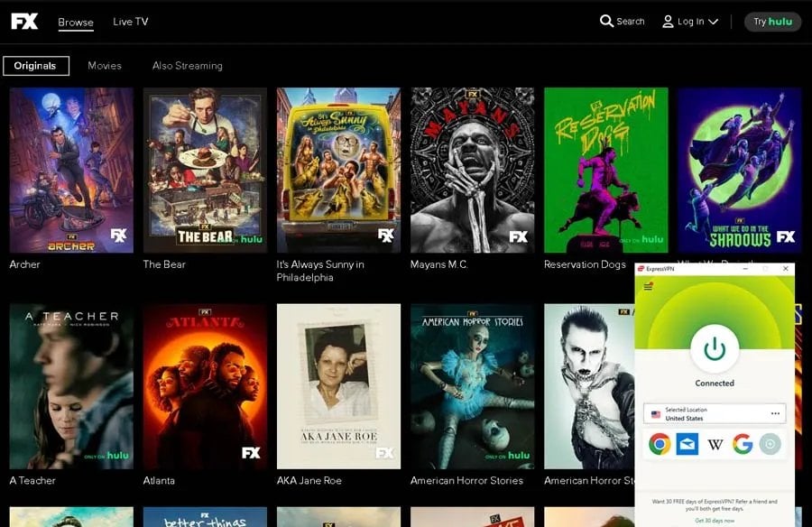Open the A Teacher poster
This screenshot has width=812, height=527.
71,386
